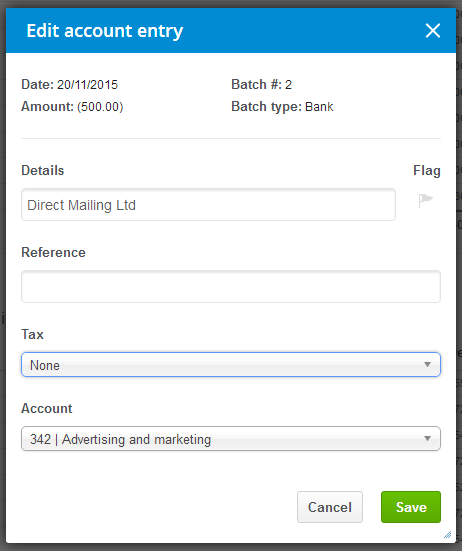Click the Cancel button
The image size is (462, 551).
click(x=330, y=507)
